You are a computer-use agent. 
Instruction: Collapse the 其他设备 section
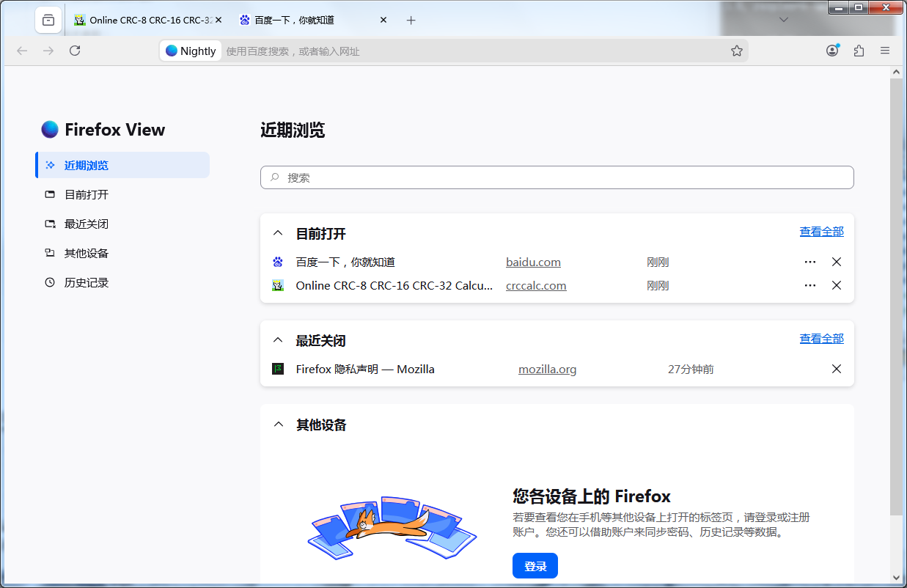pos(278,425)
